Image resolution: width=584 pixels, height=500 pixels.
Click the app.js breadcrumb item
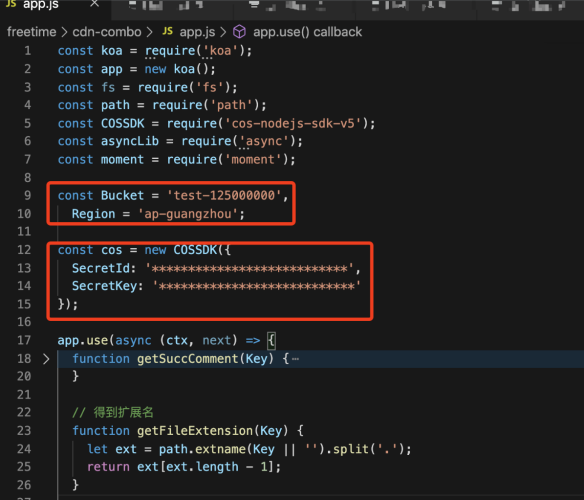[197, 32]
